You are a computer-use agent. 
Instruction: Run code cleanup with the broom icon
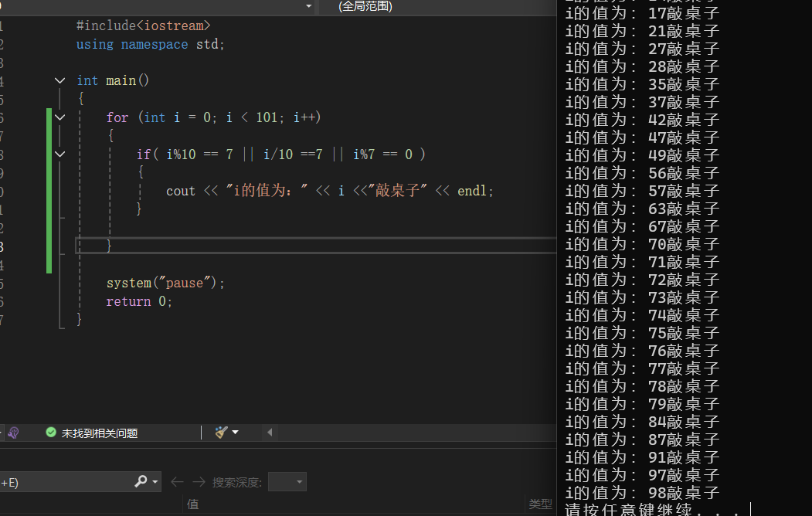221,432
